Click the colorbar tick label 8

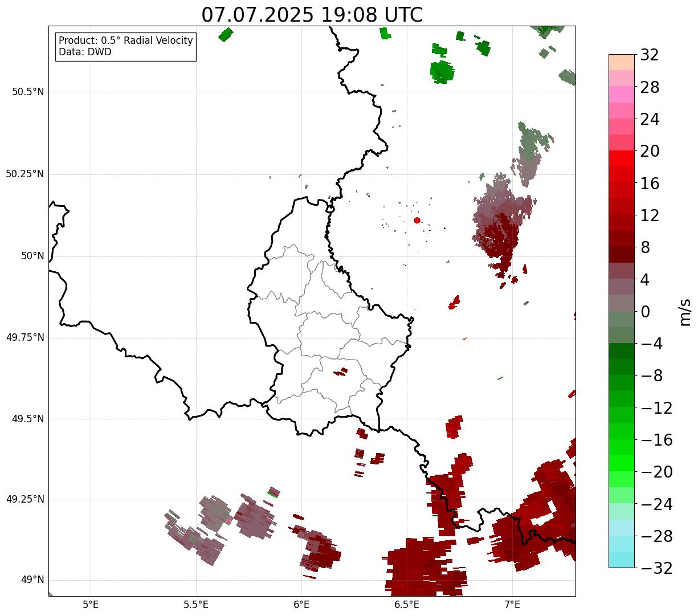click(x=645, y=247)
